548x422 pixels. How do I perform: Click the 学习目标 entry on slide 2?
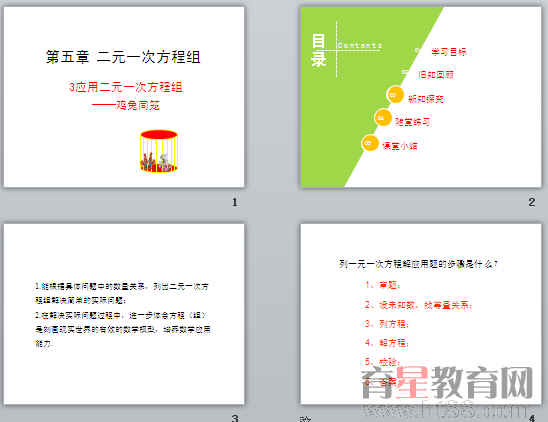[x=449, y=52]
